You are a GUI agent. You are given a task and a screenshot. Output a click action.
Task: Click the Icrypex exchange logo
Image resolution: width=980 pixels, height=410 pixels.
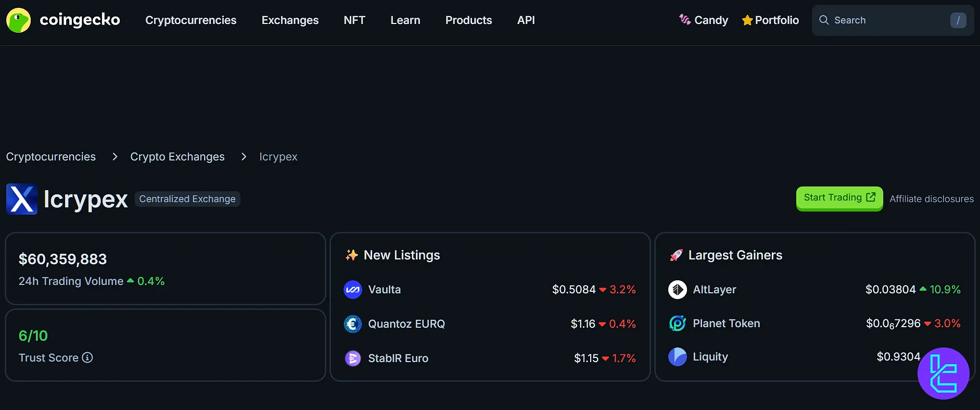pos(22,199)
